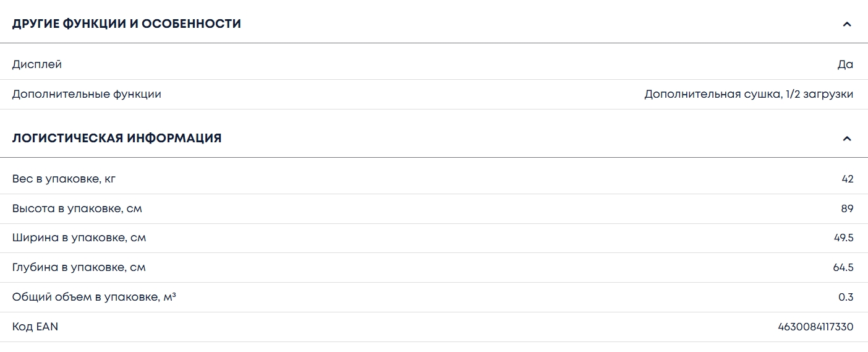Click 'Дополнительная сушка, 1/2 загрузки' value
This screenshot has height=352, width=868.
[749, 95]
